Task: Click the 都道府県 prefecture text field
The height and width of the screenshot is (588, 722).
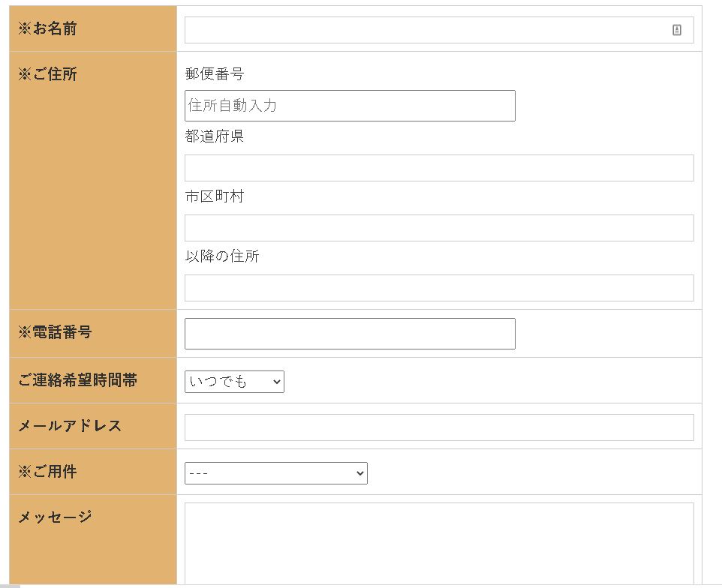Action: click(439, 168)
